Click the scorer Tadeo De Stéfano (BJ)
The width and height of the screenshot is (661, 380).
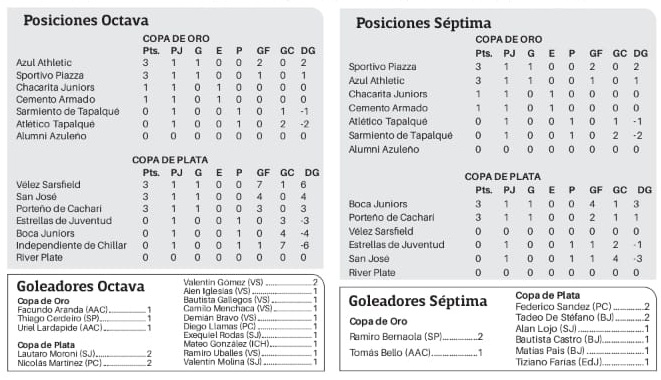click(564, 318)
